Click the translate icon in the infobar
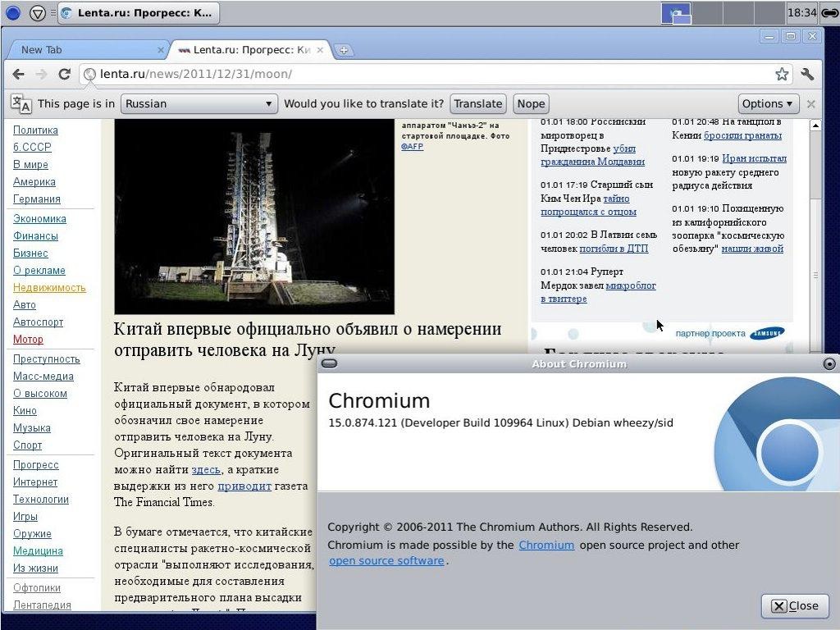 [x=21, y=103]
